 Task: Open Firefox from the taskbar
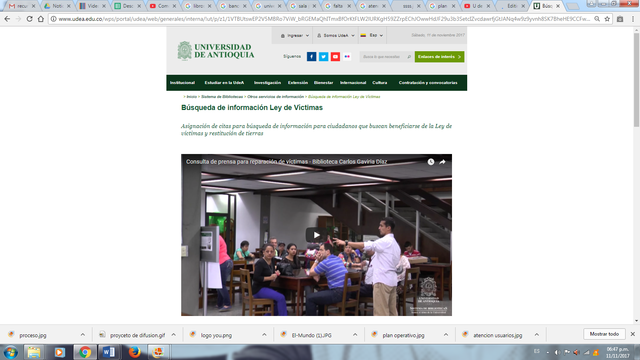tap(134, 352)
